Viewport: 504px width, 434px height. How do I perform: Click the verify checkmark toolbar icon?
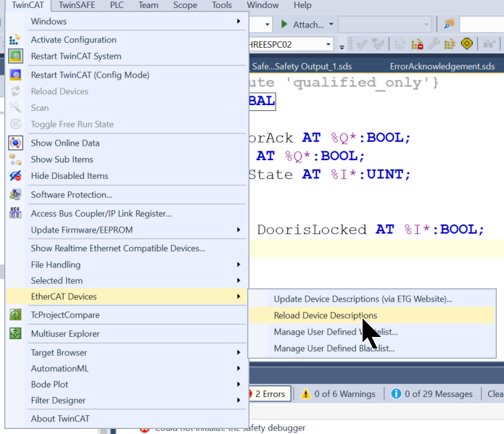362,44
